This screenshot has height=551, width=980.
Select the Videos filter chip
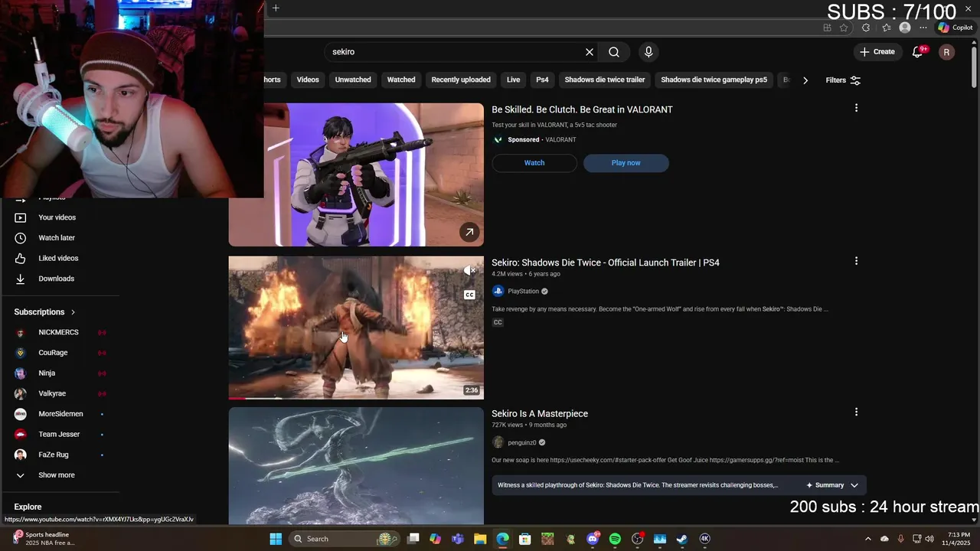click(308, 80)
